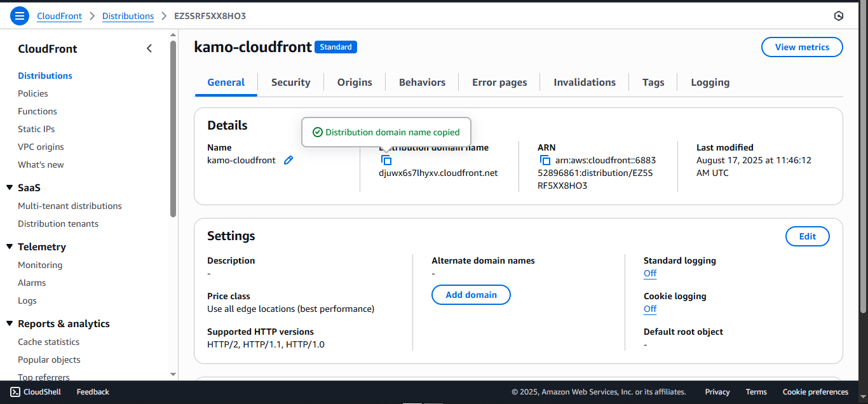Open the Standard logging Off link

pyautogui.click(x=649, y=273)
